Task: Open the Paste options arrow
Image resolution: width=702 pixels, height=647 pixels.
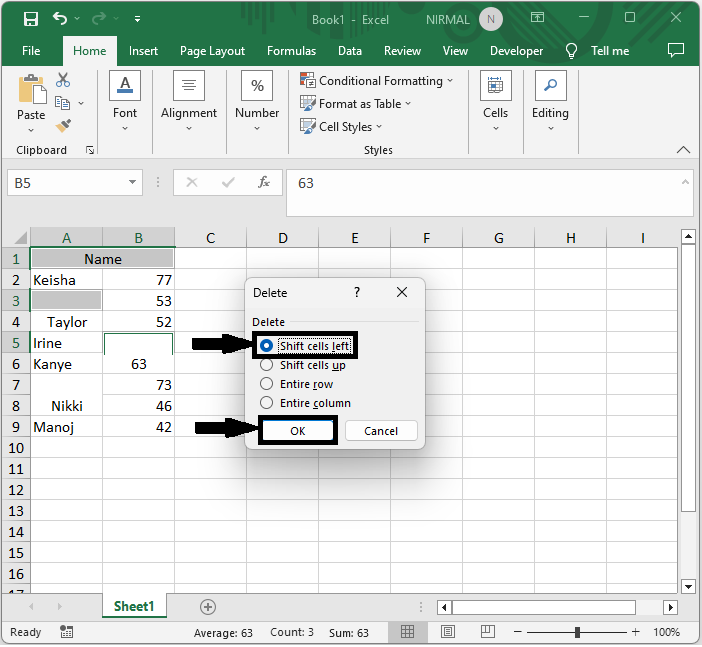Action: 31,130
